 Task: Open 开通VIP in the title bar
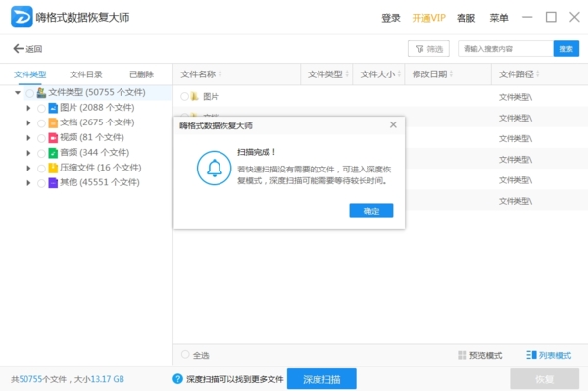(428, 18)
